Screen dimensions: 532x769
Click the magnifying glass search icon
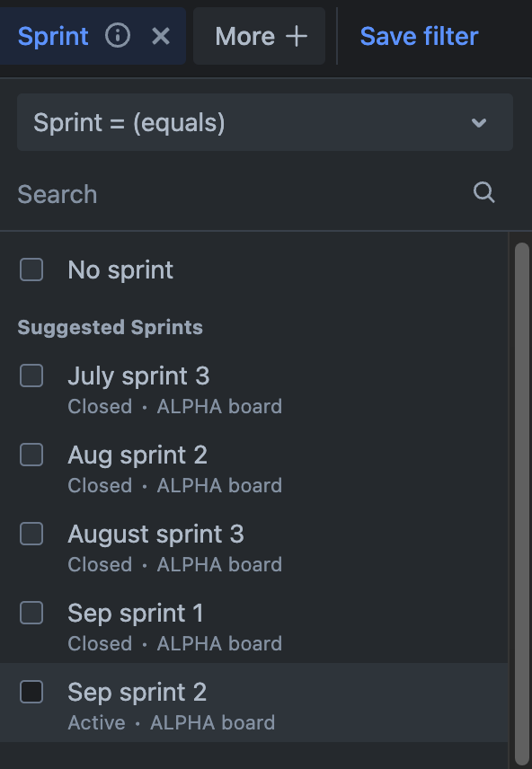tap(484, 192)
